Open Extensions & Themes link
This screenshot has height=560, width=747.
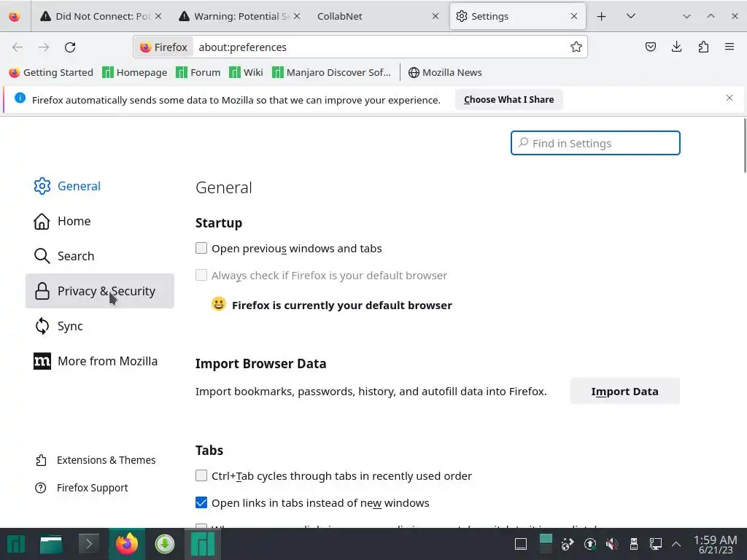pos(96,460)
